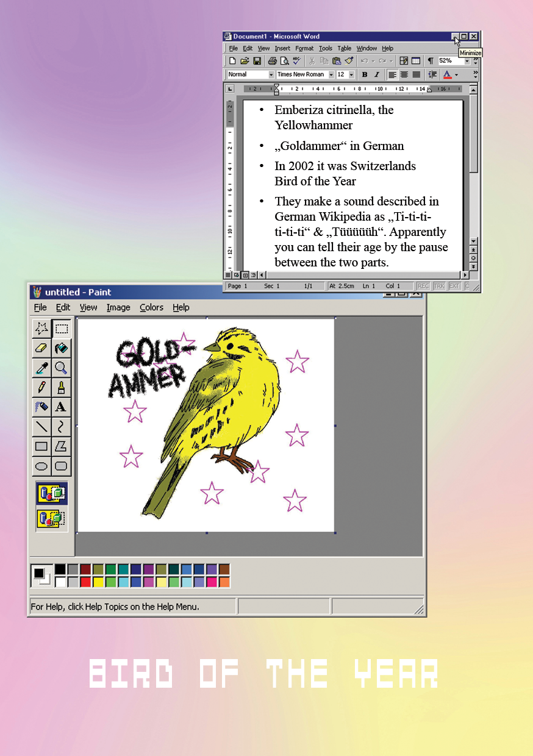Open Print Preview in Word toolbar

(284, 60)
